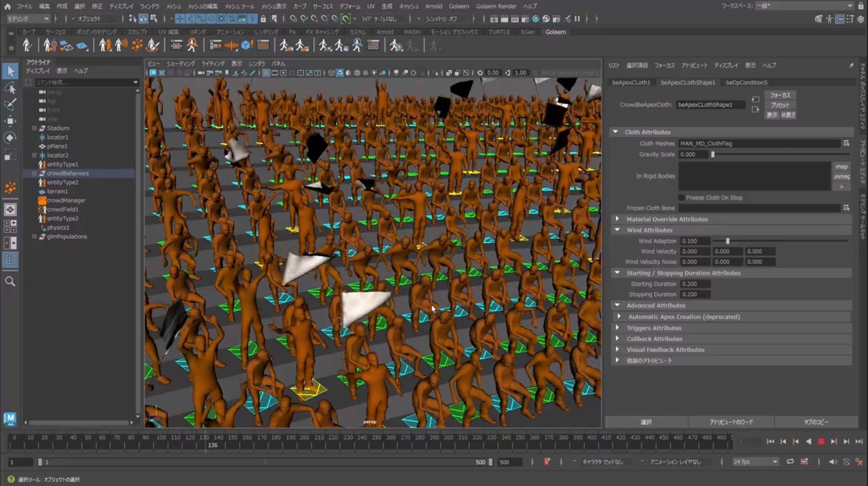
Task: Toggle viewport wireframe cube icon
Action: [331, 73]
